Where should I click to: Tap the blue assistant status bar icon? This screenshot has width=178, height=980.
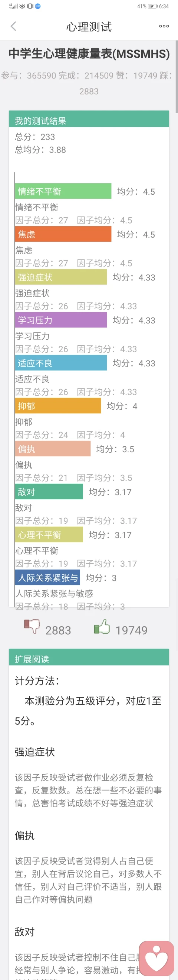(x=38, y=6)
